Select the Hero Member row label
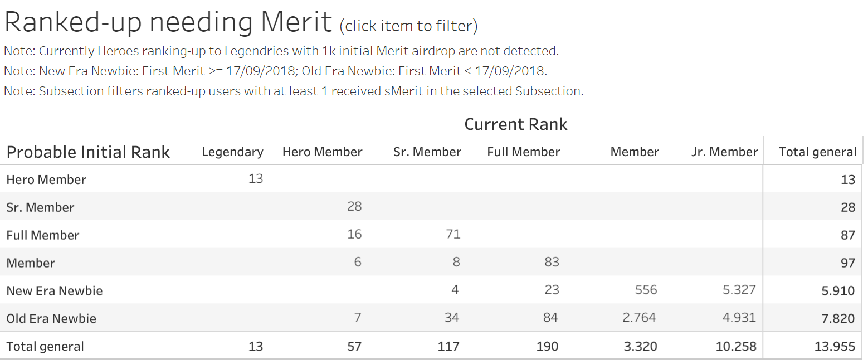868x364 pixels. click(46, 179)
